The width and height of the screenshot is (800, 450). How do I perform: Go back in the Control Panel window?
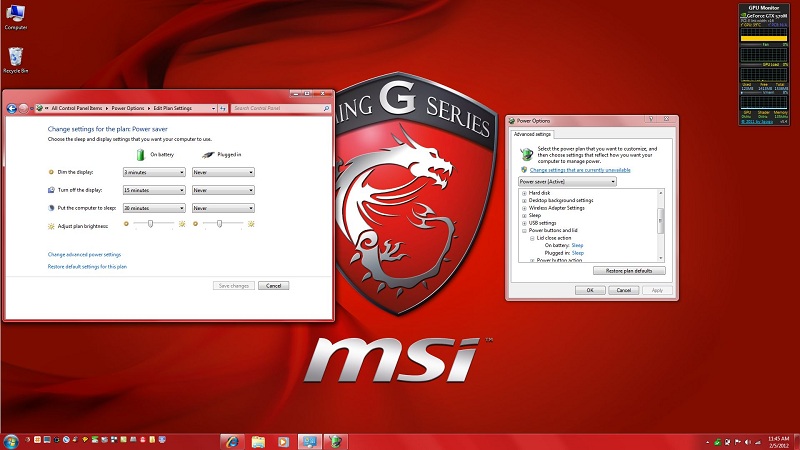click(11, 108)
